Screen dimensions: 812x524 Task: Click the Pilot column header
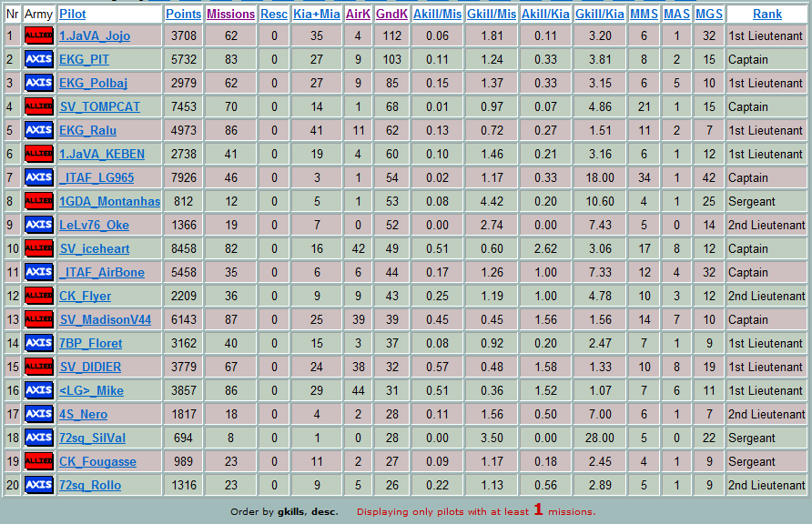click(73, 14)
